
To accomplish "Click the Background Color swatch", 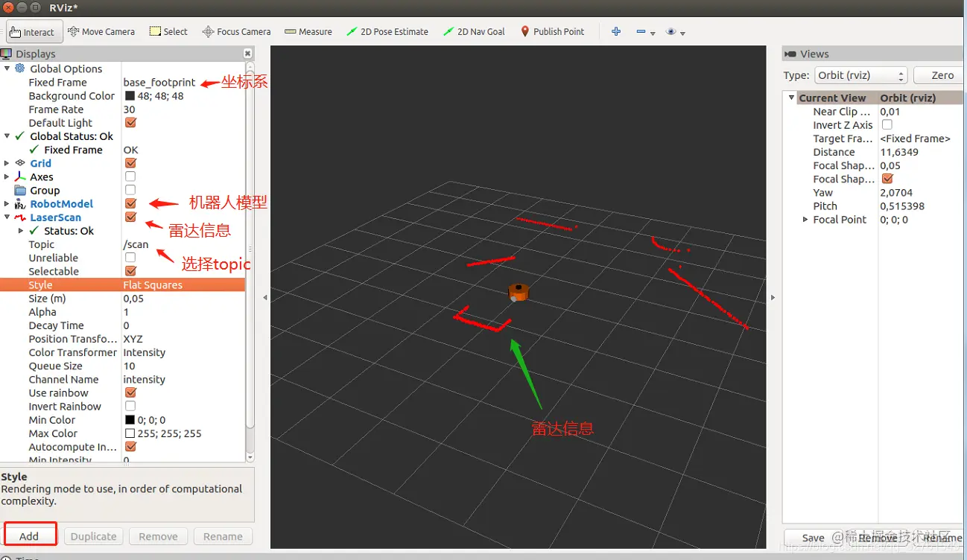I will tap(130, 96).
